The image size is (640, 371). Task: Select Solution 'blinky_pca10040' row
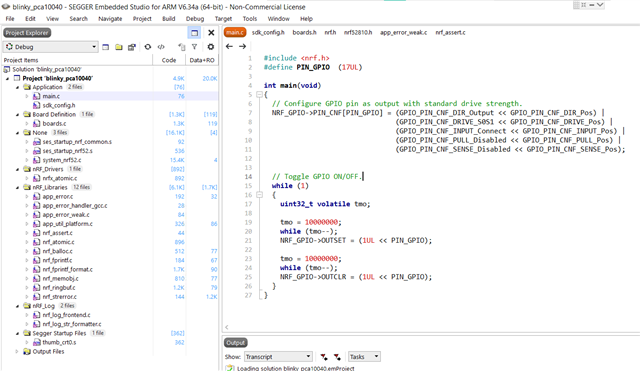(x=47, y=69)
